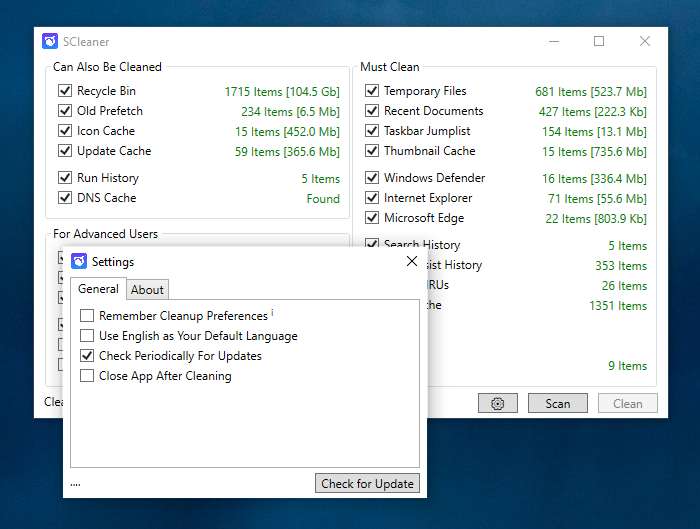This screenshot has width=700, height=529.
Task: Click the 15 Items [735.6 Mb] value
Action: (595, 152)
